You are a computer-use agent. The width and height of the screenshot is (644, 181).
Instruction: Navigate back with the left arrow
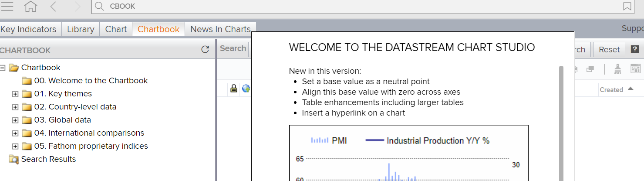coord(53,7)
